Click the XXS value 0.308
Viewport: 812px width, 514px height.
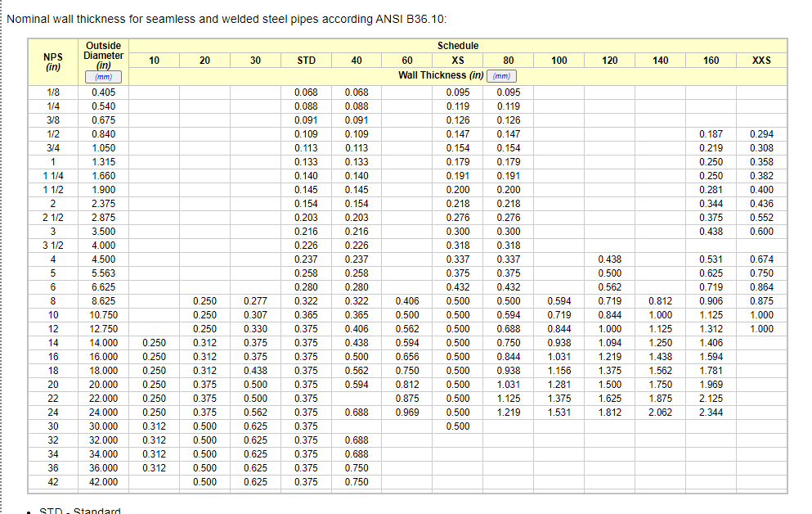[x=761, y=148]
